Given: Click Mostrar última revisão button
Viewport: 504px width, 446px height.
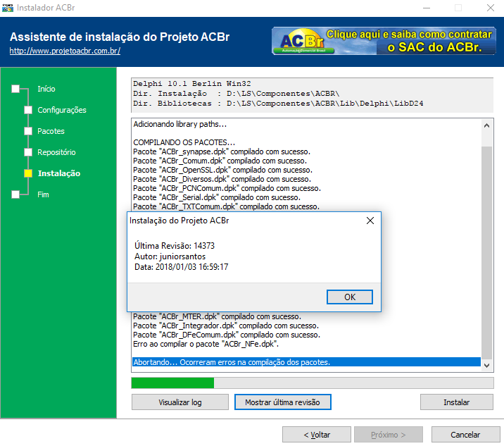Looking at the screenshot, I should tap(282, 402).
